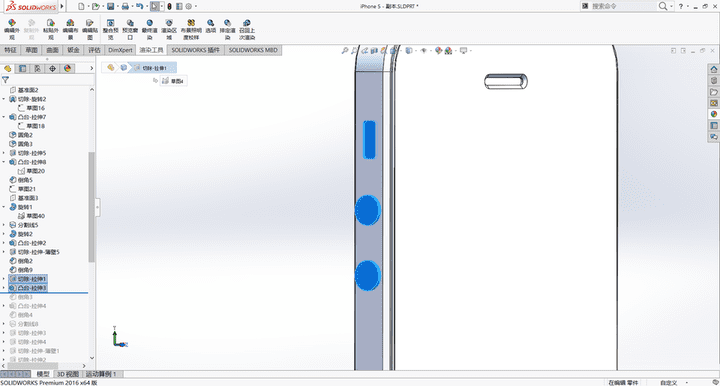Click the Print icon
Image resolution: width=720 pixels, height=386 pixels.
pyautogui.click(x=125, y=6)
